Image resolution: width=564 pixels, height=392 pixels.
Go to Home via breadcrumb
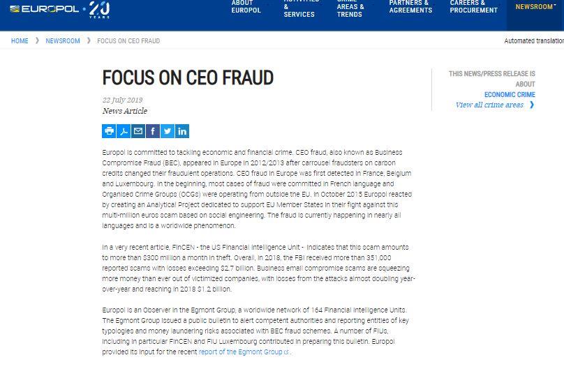[x=20, y=41]
